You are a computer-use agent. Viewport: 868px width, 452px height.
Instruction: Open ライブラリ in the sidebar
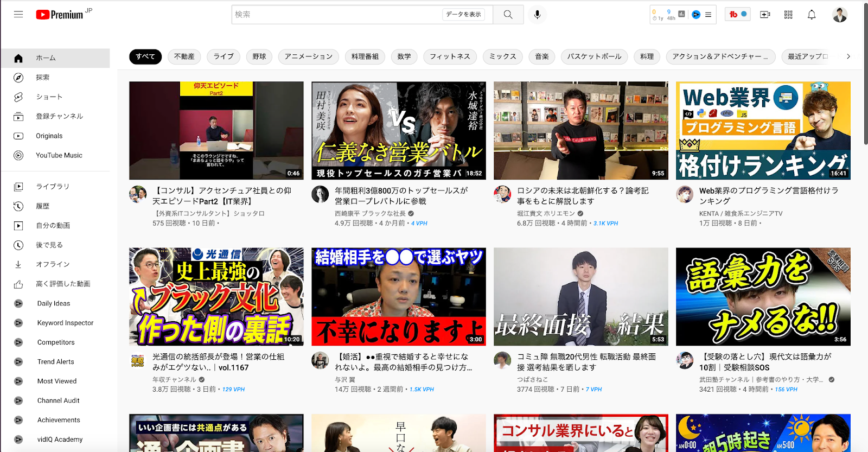coord(55,187)
